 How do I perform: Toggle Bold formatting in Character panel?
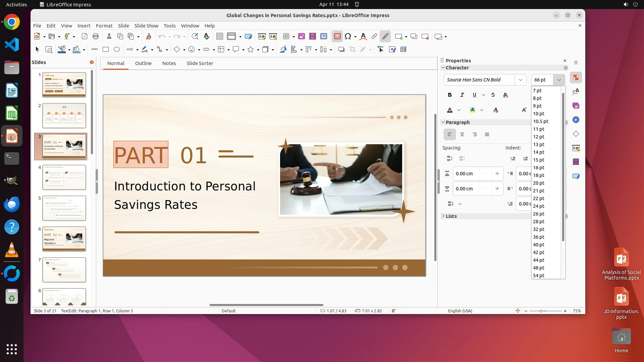(450, 95)
